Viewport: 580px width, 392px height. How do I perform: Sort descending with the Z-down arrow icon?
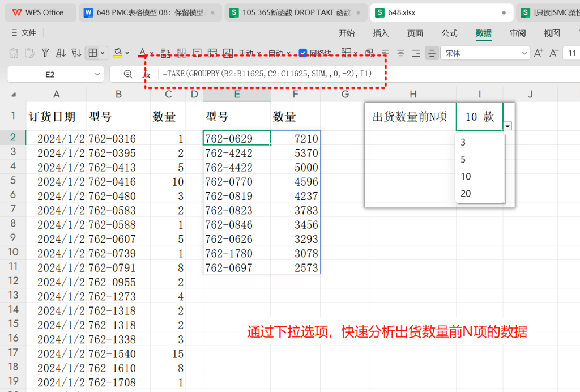tap(76, 53)
